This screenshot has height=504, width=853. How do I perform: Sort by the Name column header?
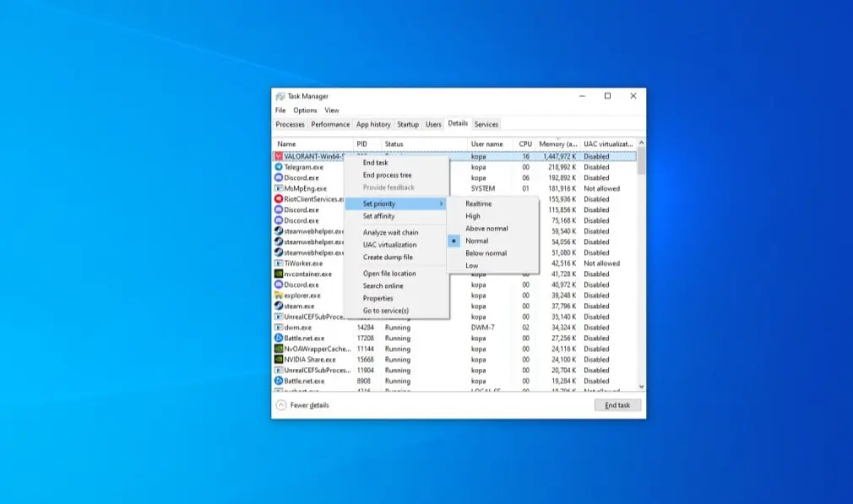[x=312, y=144]
